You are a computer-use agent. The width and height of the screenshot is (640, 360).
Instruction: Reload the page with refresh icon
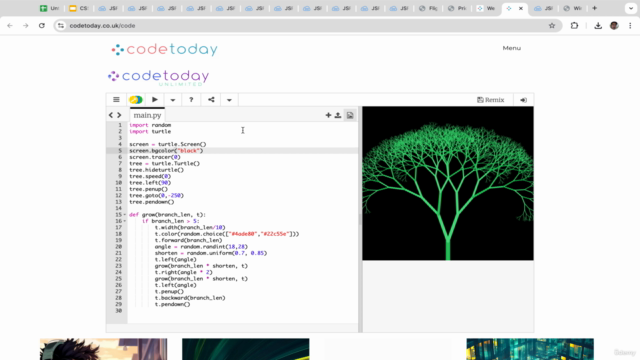point(42,25)
